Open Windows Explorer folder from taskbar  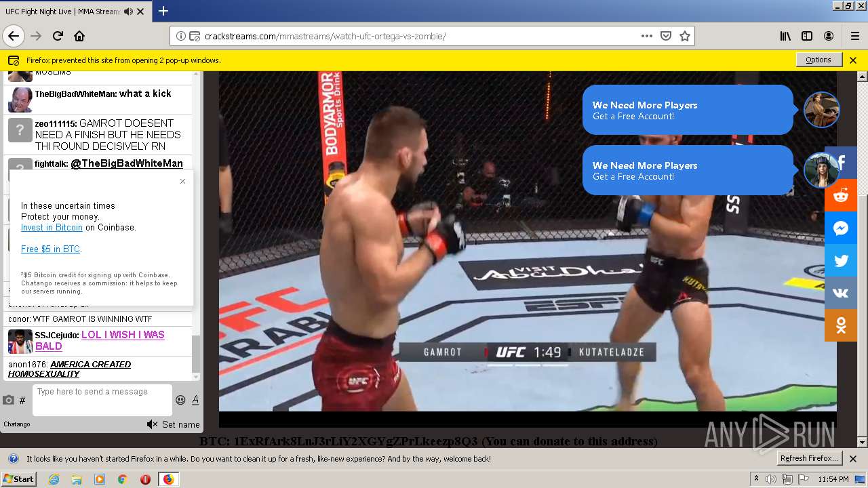click(77, 479)
